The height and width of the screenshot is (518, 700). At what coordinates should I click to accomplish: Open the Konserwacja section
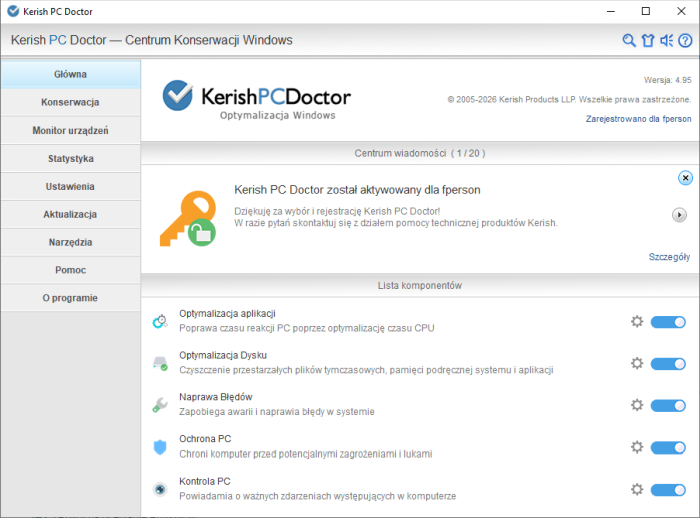(71, 102)
